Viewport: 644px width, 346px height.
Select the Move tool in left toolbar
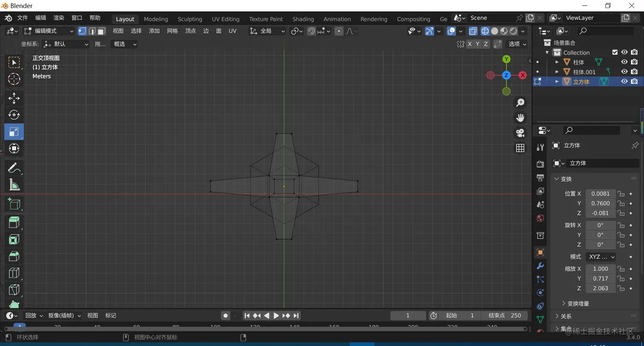(x=14, y=98)
